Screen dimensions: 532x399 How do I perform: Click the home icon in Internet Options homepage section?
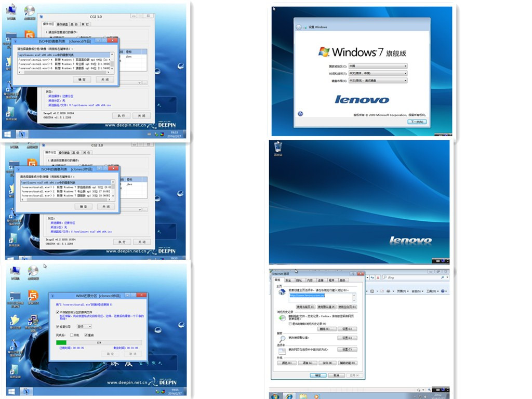(x=281, y=291)
